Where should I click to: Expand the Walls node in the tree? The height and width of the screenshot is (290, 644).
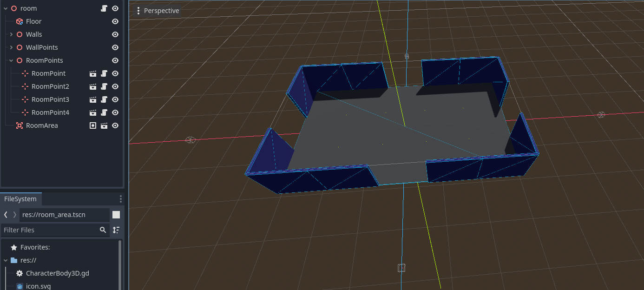tap(11, 34)
